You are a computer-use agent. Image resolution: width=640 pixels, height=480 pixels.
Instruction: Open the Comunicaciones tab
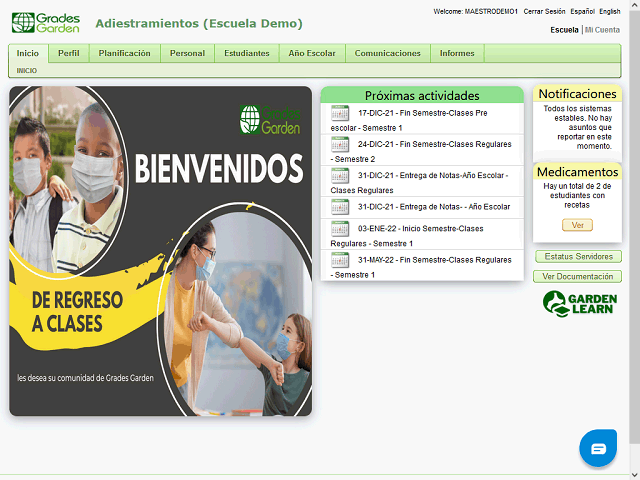387,53
